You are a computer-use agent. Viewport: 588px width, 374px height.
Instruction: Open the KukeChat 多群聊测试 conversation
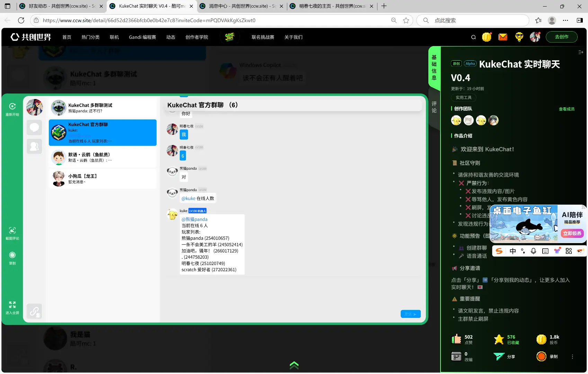(103, 108)
